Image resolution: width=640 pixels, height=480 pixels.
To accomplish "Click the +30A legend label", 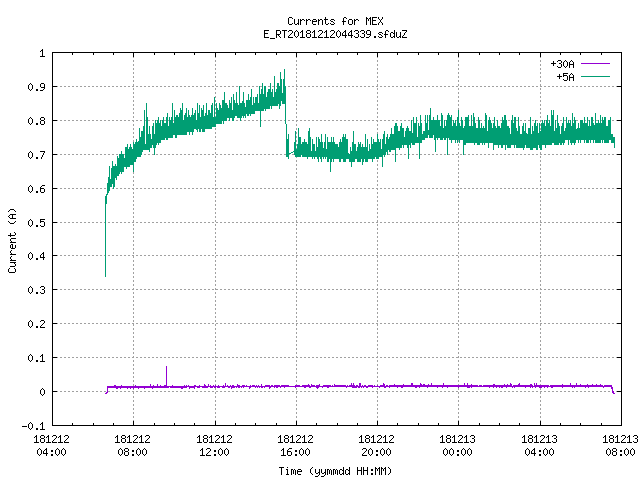I will (562, 64).
